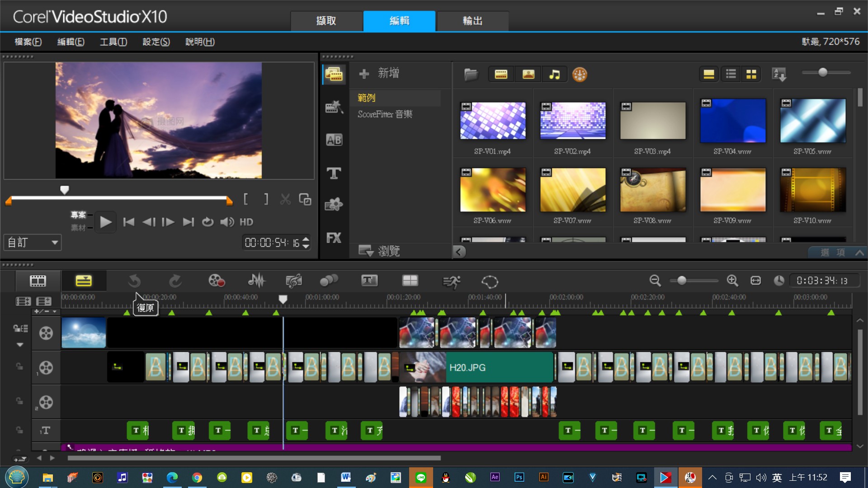Click the sort library clips icon
868x488 pixels.
click(779, 75)
